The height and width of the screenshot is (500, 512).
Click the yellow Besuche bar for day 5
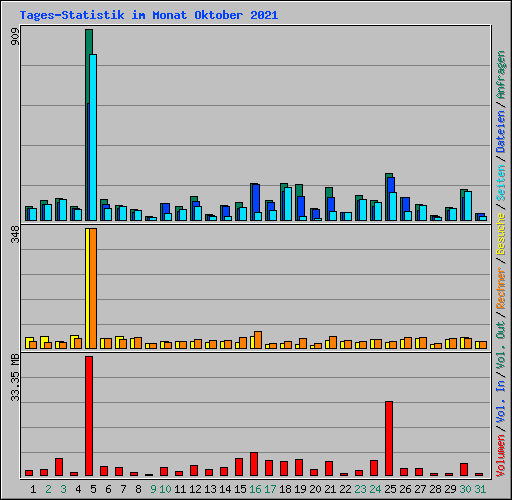click(x=87, y=289)
